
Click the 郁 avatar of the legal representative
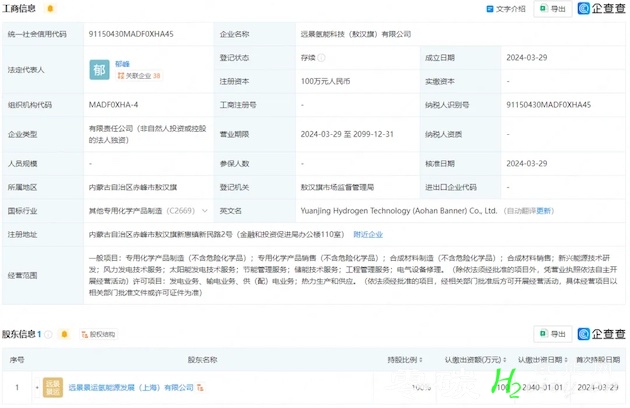pyautogui.click(x=99, y=70)
